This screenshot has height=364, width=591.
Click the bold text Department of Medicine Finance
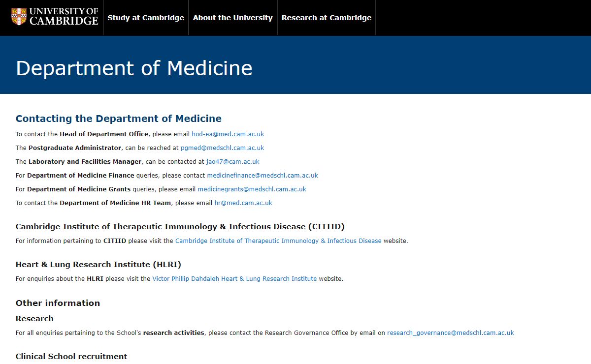point(81,175)
